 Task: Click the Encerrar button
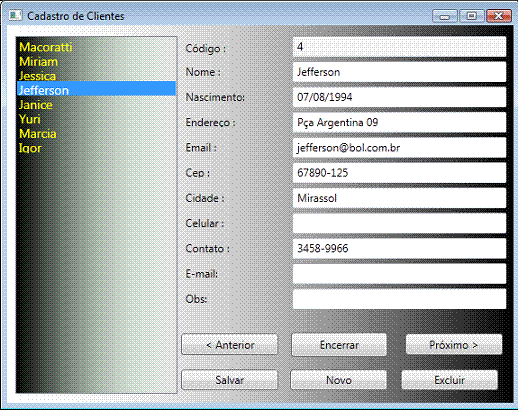click(x=339, y=345)
